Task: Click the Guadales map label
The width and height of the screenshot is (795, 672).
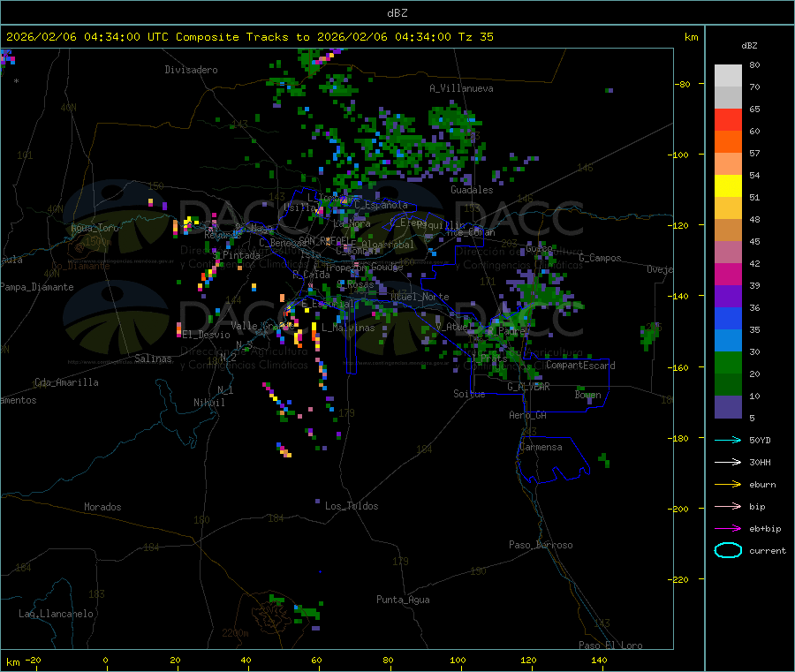Action: tap(472, 190)
